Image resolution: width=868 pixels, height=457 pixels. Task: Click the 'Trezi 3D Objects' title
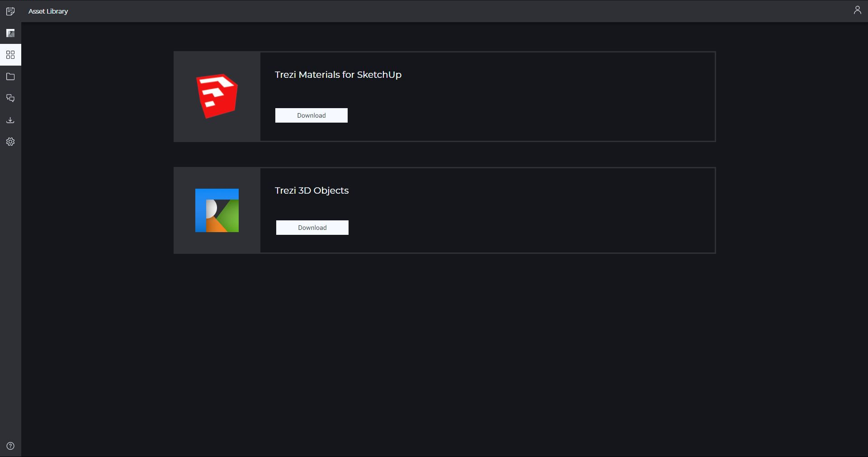tap(312, 190)
